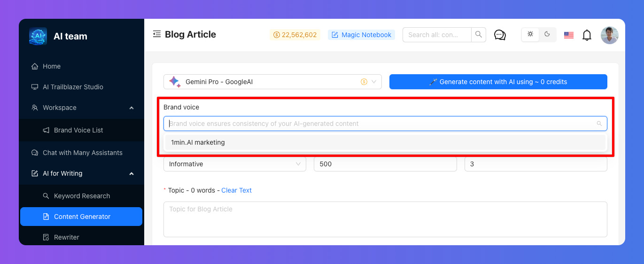The image size is (644, 264).
Task: Open the Informative tone dropdown
Action: click(x=235, y=164)
